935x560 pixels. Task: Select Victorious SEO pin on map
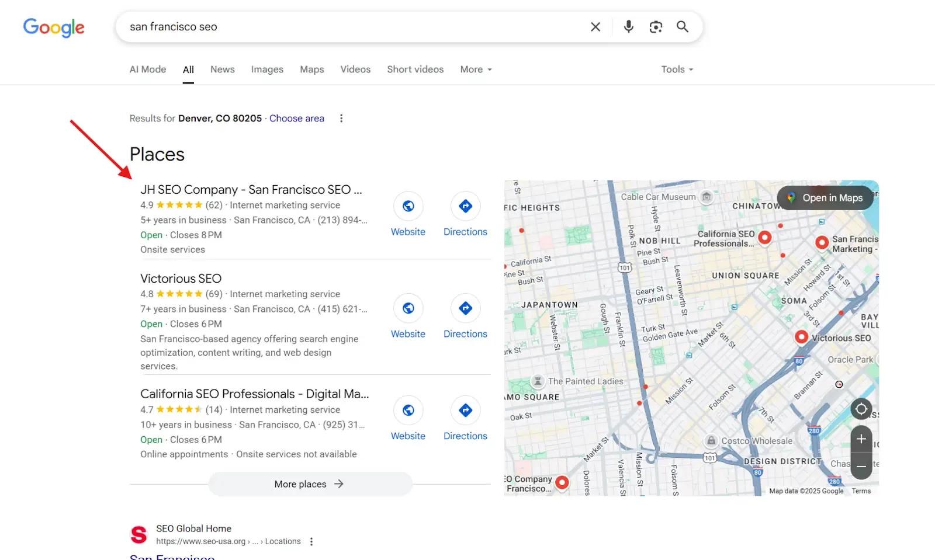[801, 337]
